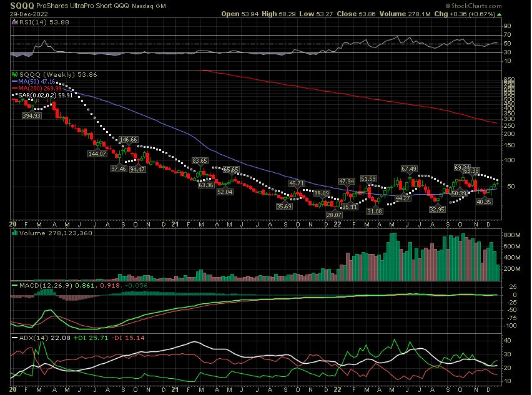
Task: Click the 83.65 price annotation
Action: (x=200, y=161)
